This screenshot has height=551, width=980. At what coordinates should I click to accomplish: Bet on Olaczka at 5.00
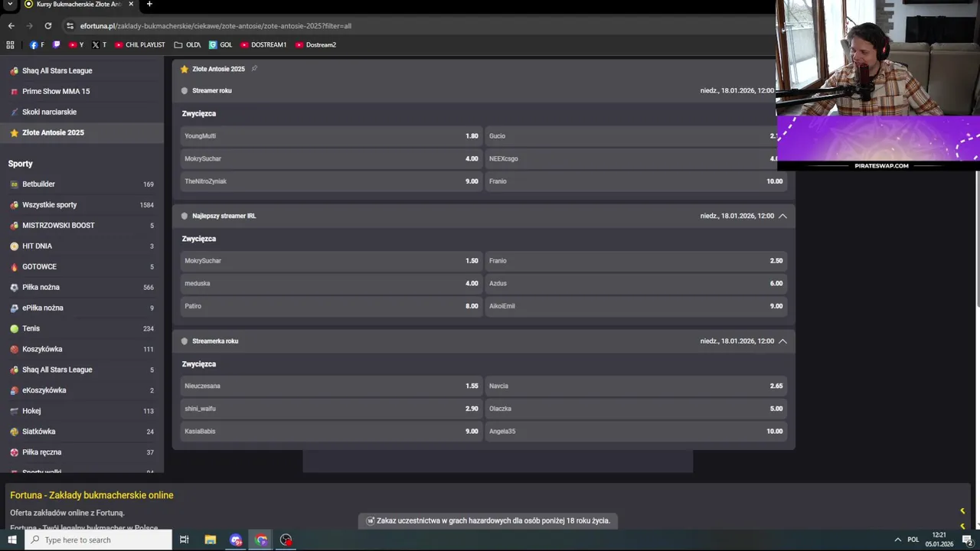click(x=636, y=409)
